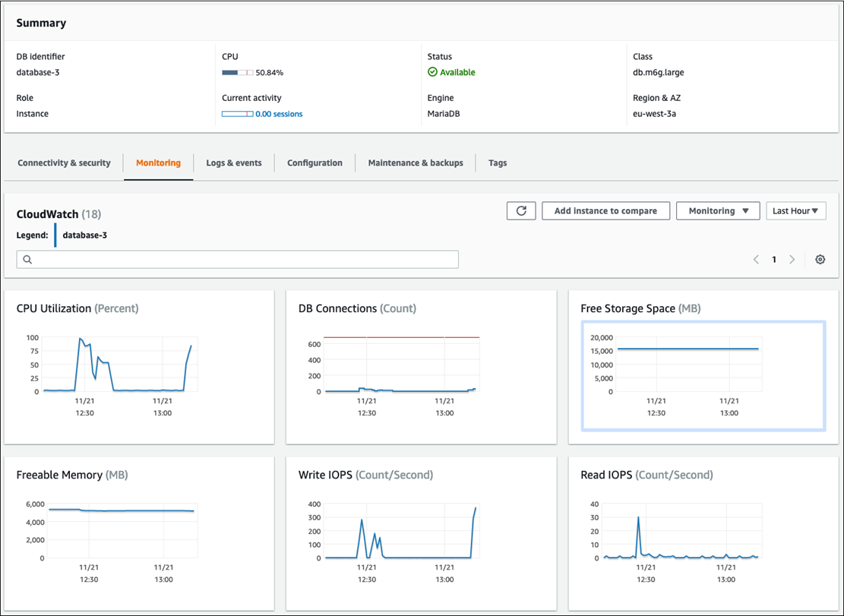
Task: Open the graph display settings gear
Action: point(820,259)
